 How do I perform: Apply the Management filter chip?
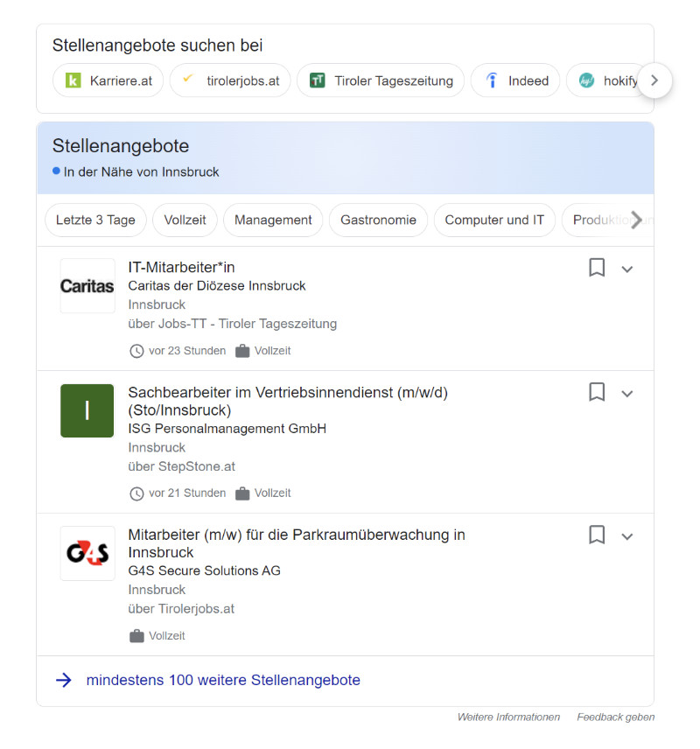point(273,220)
